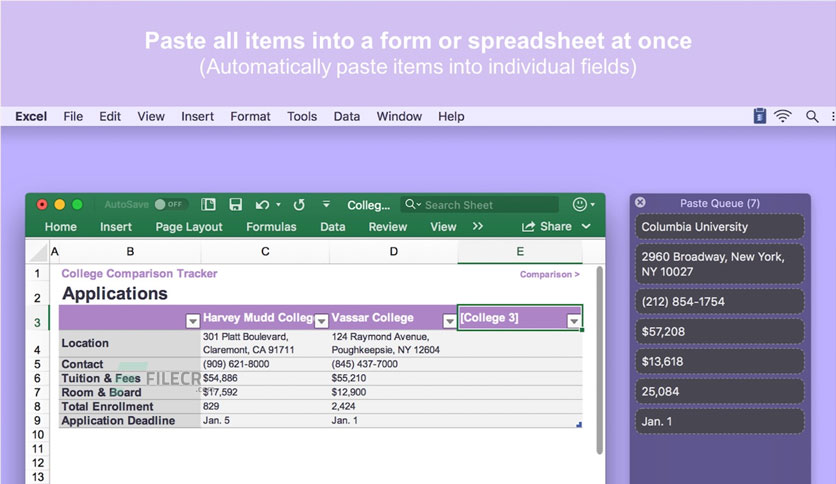The width and height of the screenshot is (836, 484).
Task: Select column D header
Action: pyautogui.click(x=393, y=252)
